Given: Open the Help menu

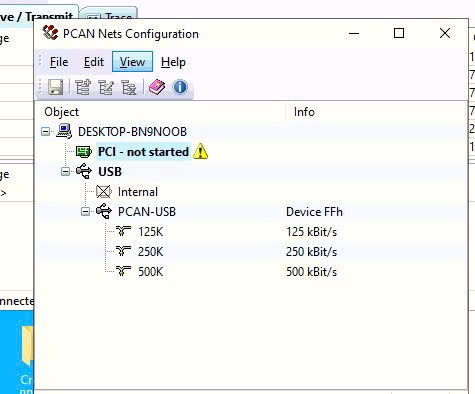Looking at the screenshot, I should [173, 62].
